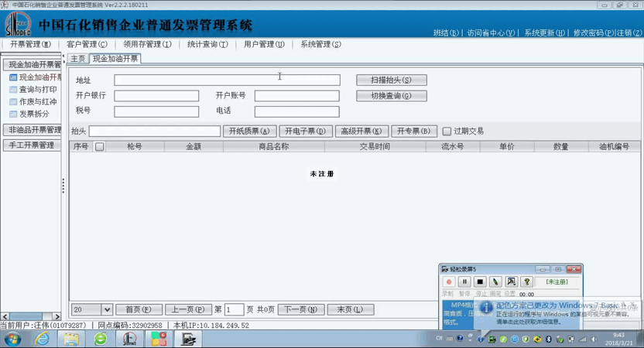
Task: Click the sidebar horizontal scrollbar right arrow
Action: [57, 317]
